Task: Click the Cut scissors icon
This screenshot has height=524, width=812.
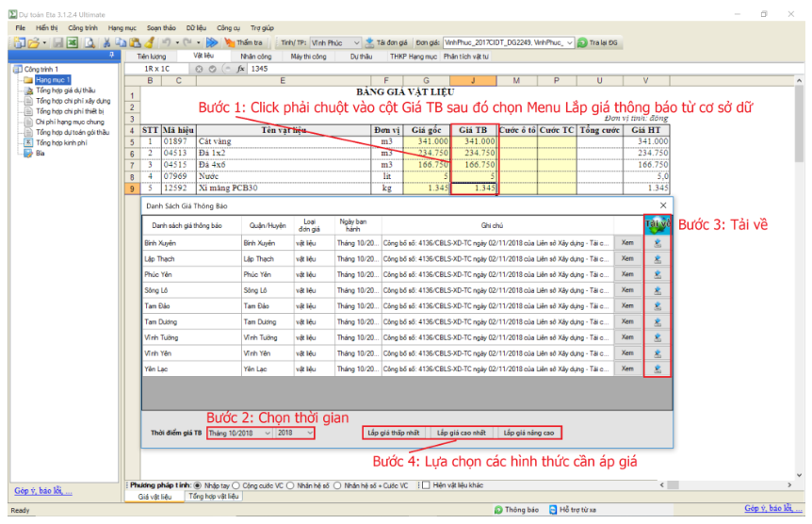Action: (106, 42)
